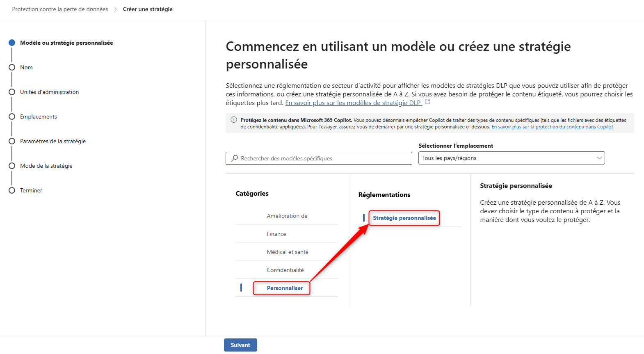
Task: Go to Protection contre la perte de données breadcrumb
Action: pyautogui.click(x=60, y=9)
